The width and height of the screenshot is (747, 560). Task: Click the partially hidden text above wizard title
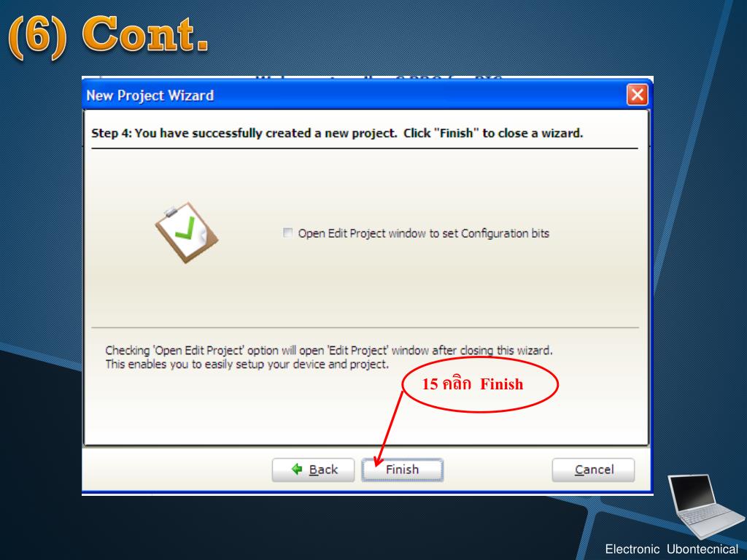tap(379, 78)
